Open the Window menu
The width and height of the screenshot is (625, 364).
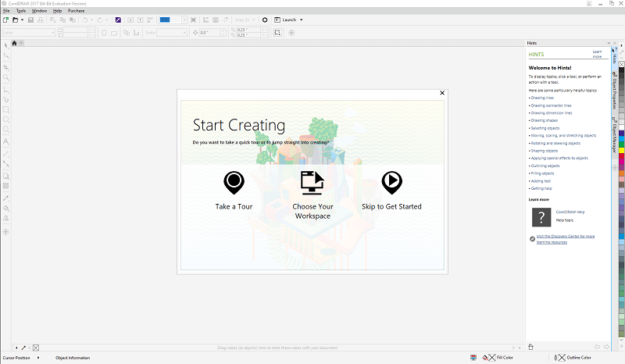[x=39, y=11]
